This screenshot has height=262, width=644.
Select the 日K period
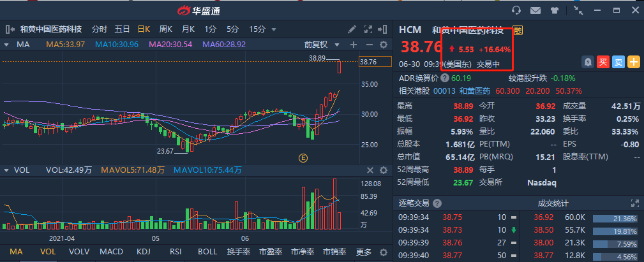(144, 29)
